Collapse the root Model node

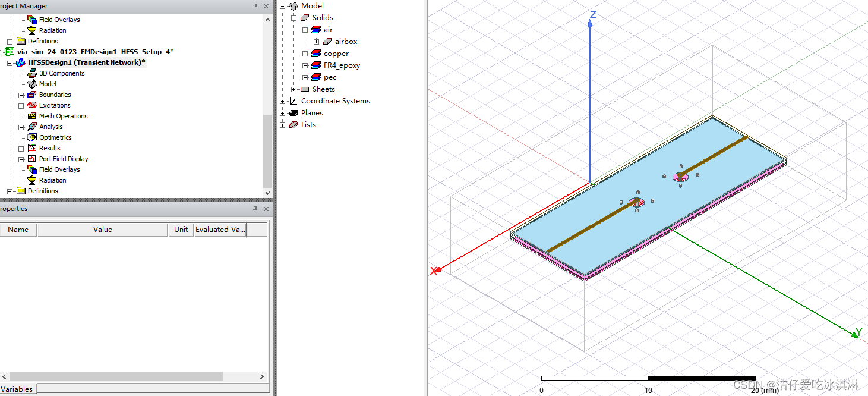click(282, 6)
